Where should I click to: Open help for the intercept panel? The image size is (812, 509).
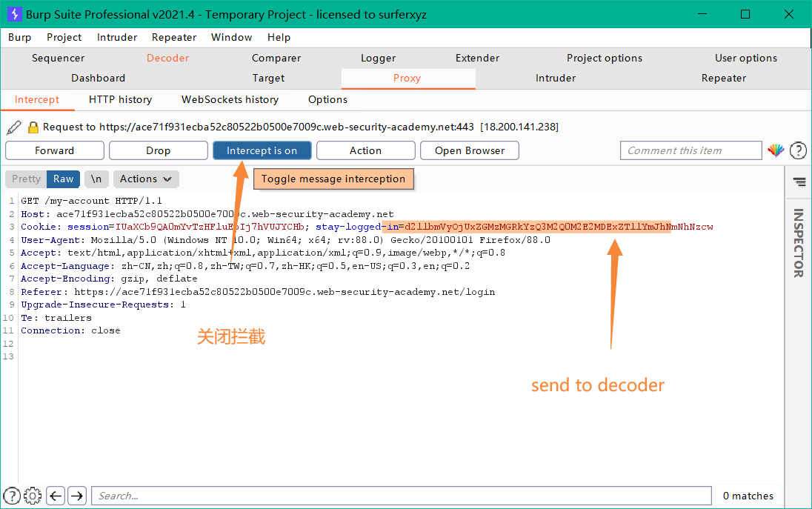pyautogui.click(x=798, y=150)
